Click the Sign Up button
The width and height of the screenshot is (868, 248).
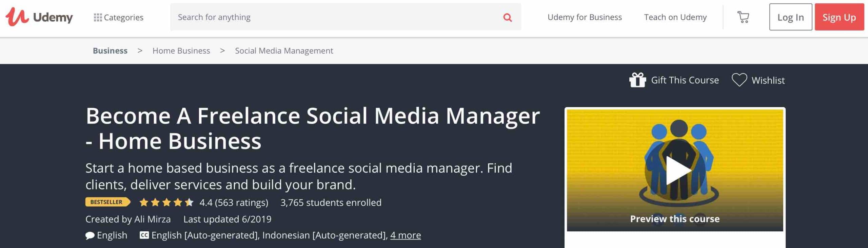coord(839,17)
